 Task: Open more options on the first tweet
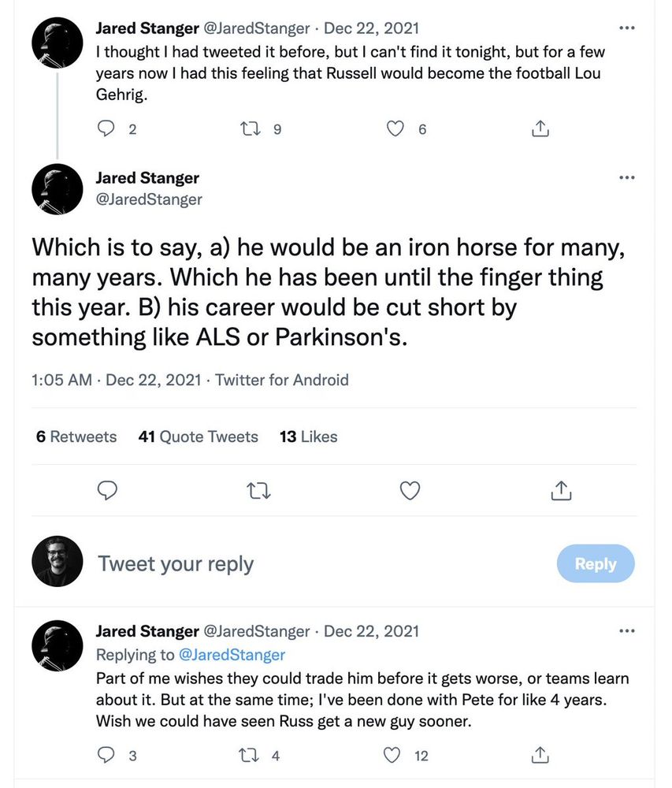627,28
